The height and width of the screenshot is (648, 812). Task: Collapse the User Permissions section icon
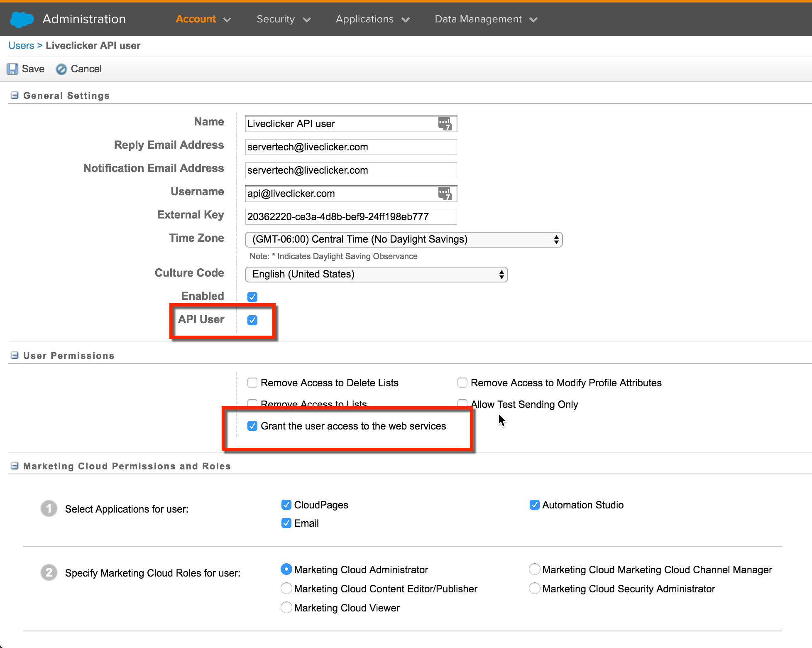(15, 356)
